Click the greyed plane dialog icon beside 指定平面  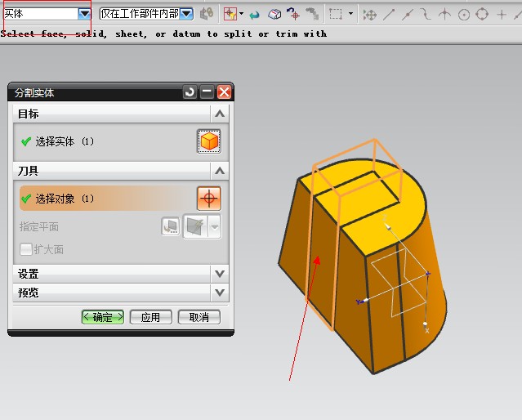(171, 226)
